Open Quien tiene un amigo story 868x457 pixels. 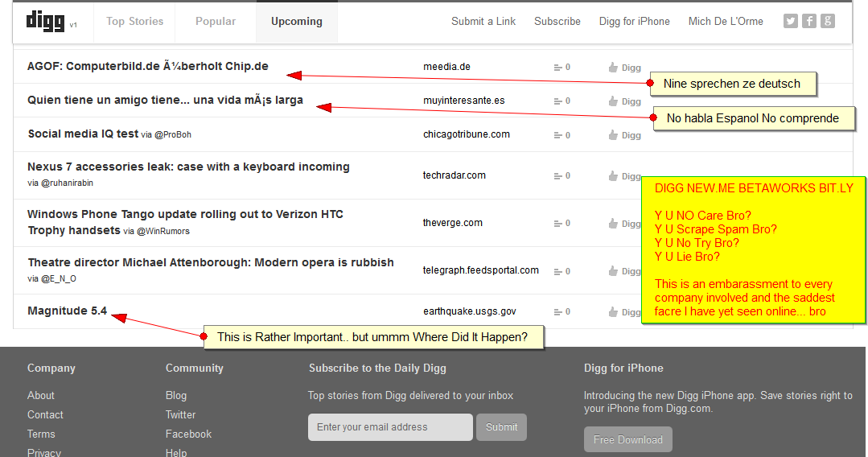[165, 101]
